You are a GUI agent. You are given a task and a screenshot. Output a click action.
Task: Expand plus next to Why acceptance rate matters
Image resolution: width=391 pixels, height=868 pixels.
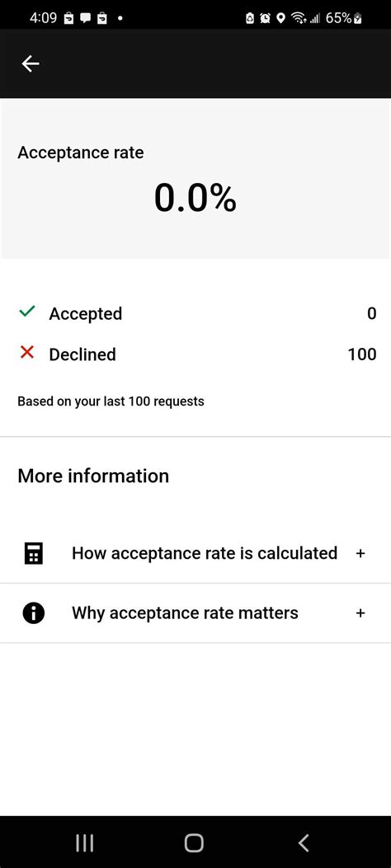point(360,612)
